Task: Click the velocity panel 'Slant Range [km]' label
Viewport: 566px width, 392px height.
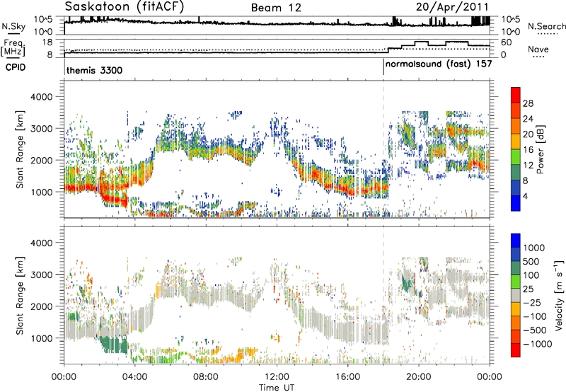Action: click(20, 295)
